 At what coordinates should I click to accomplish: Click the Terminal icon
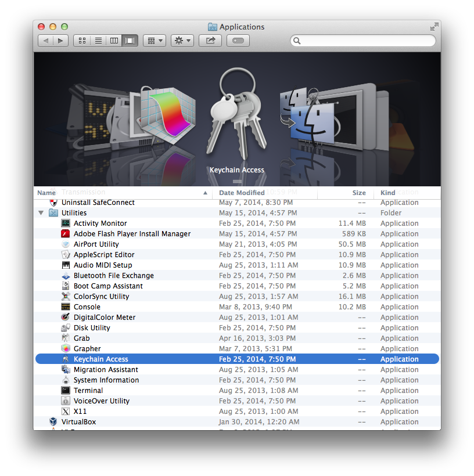point(66,391)
